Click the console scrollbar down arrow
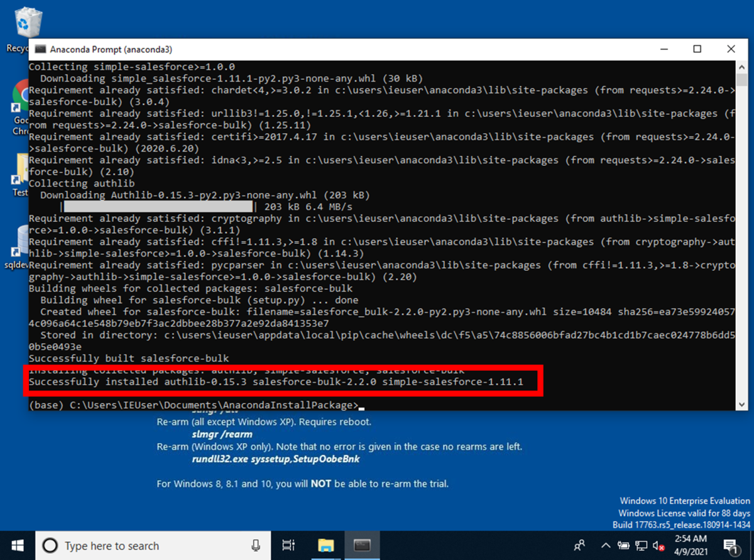The height and width of the screenshot is (560, 754). coord(741,405)
